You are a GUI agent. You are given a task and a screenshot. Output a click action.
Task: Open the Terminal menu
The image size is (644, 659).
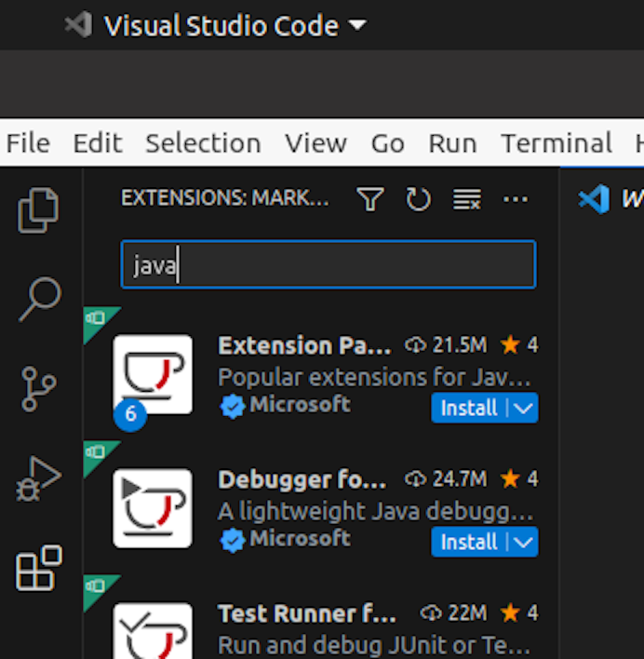pos(557,143)
